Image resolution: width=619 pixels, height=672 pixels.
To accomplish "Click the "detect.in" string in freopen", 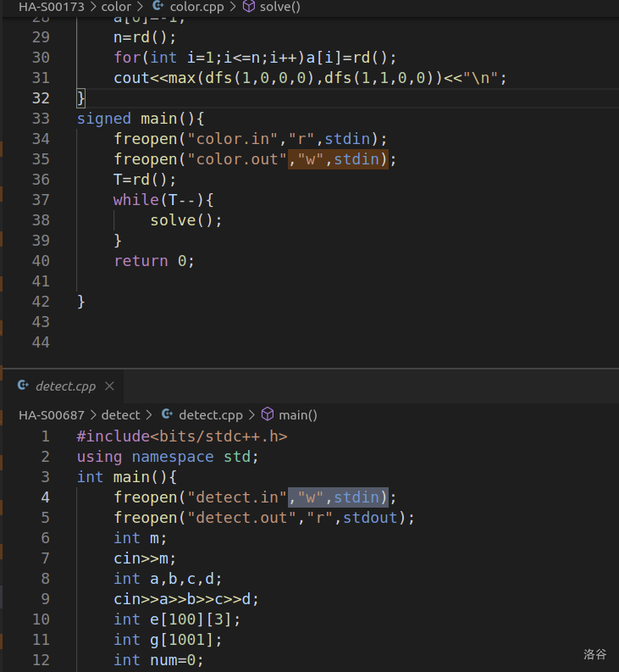I will click(x=237, y=497).
